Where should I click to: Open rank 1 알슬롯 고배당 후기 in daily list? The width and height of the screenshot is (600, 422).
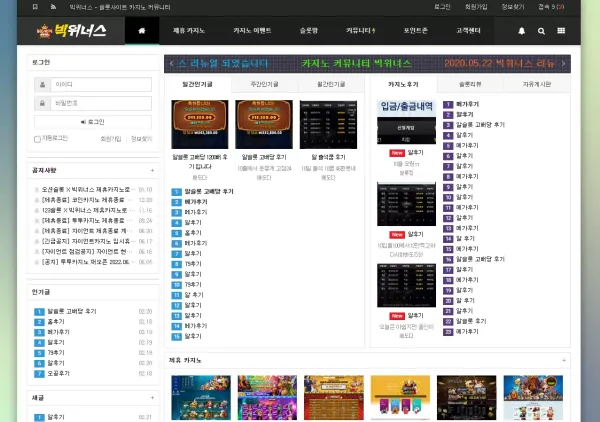(x=209, y=192)
